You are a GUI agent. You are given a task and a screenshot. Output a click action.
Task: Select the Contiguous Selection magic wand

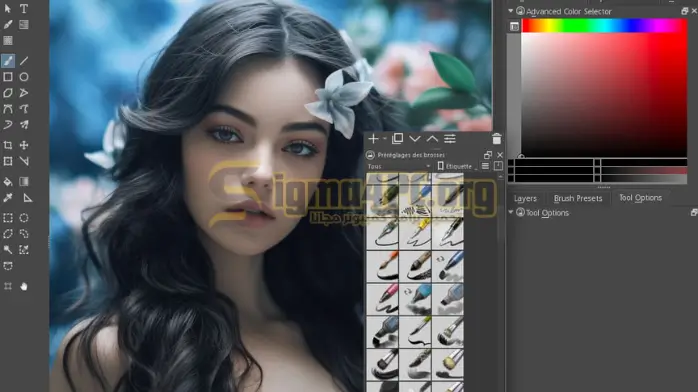click(8, 250)
